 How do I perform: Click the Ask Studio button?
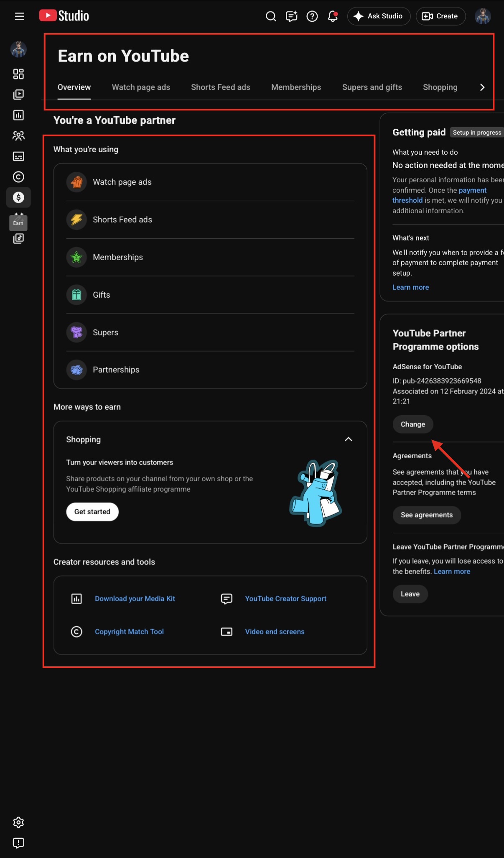[379, 16]
